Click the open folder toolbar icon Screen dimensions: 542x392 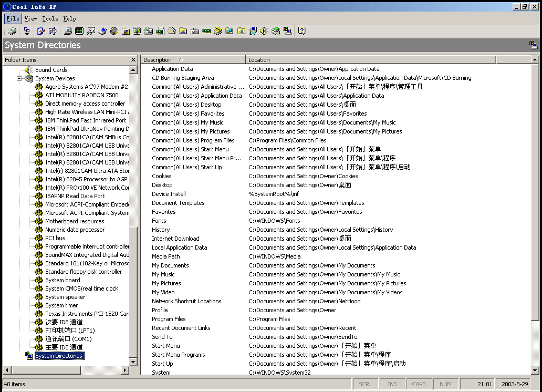172,31
